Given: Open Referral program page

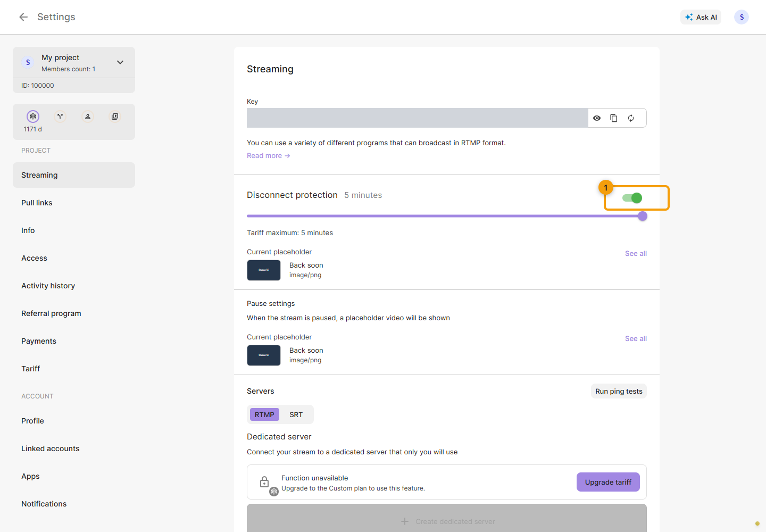Looking at the screenshot, I should (74, 313).
